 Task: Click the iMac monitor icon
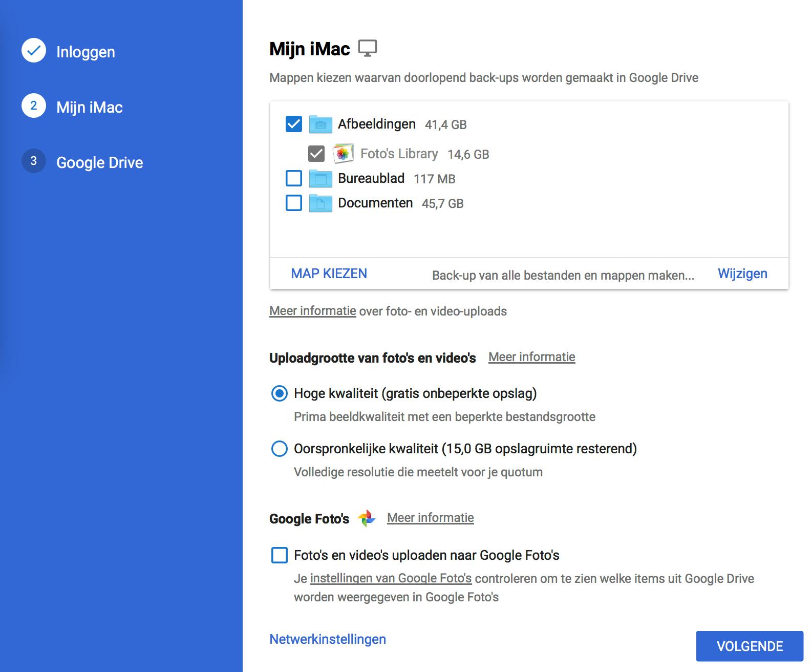[x=367, y=48]
